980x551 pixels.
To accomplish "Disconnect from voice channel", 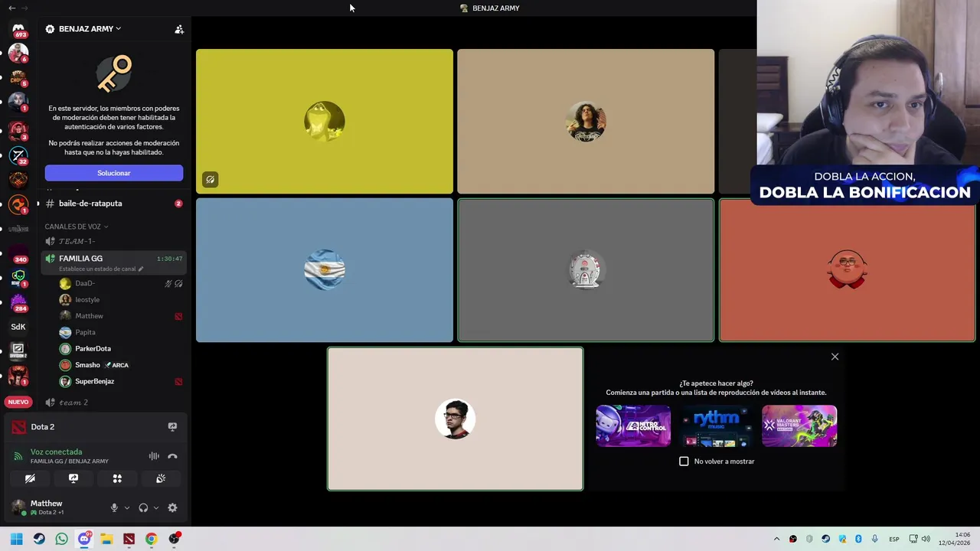I will [172, 456].
